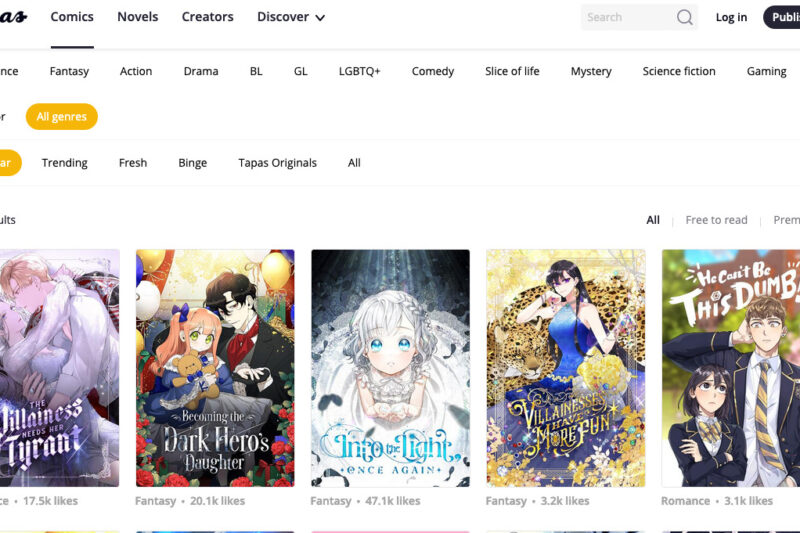Image resolution: width=800 pixels, height=533 pixels.
Task: Choose the Gaming genre
Action: (x=766, y=71)
